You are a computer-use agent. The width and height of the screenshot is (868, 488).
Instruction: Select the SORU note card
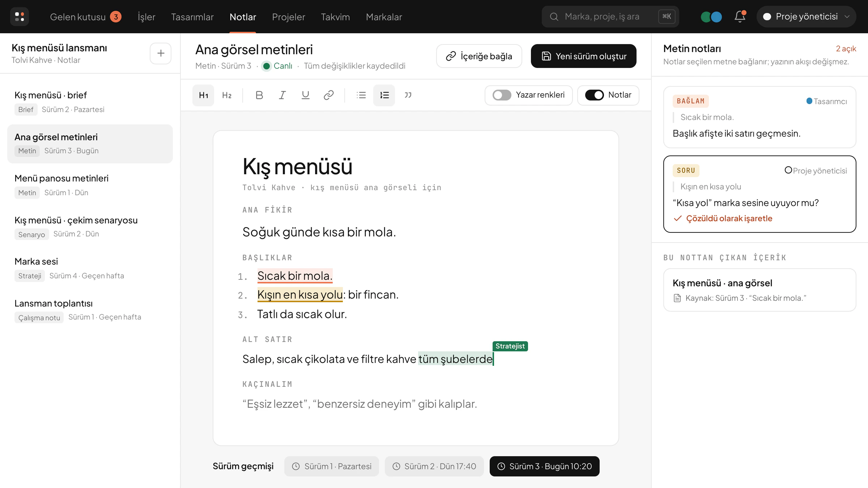click(759, 194)
